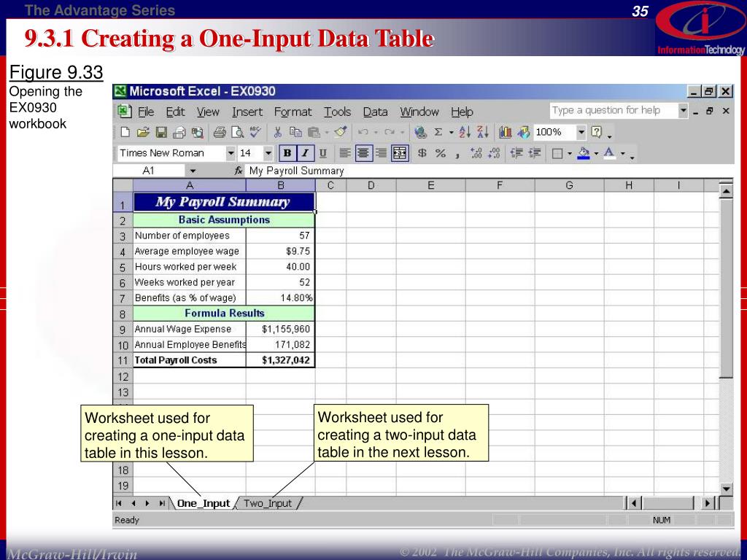The width and height of the screenshot is (747, 560).
Task: Click the Open file toolbar icon
Action: pos(143,133)
